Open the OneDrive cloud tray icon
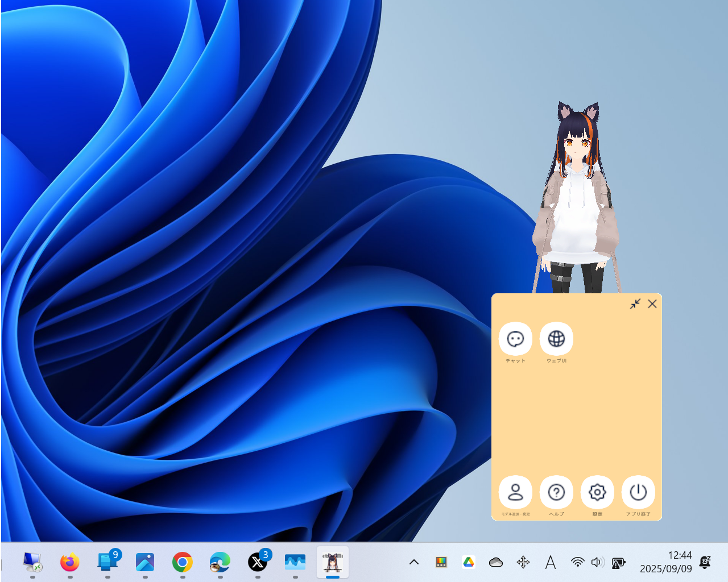This screenshot has height=582, width=728. [496, 562]
